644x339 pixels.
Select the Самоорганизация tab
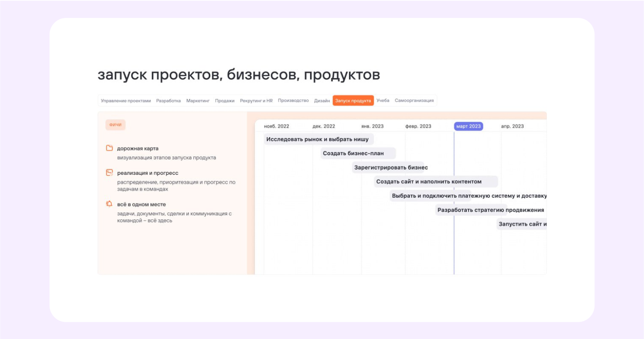414,100
